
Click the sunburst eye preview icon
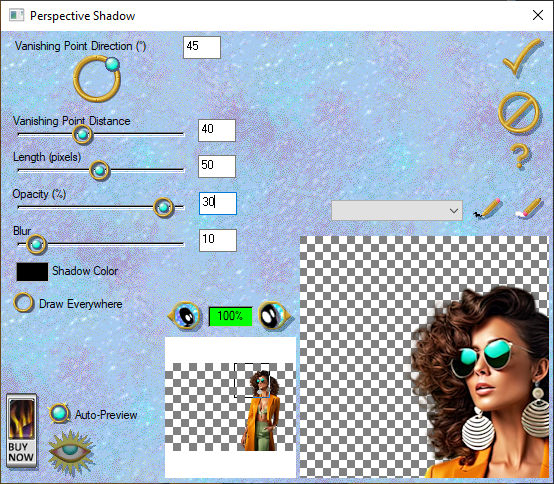click(71, 453)
